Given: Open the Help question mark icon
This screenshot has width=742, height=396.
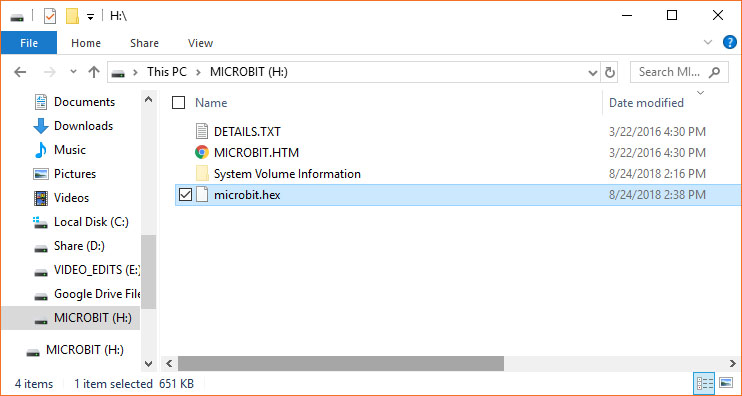Looking at the screenshot, I should coord(730,43).
